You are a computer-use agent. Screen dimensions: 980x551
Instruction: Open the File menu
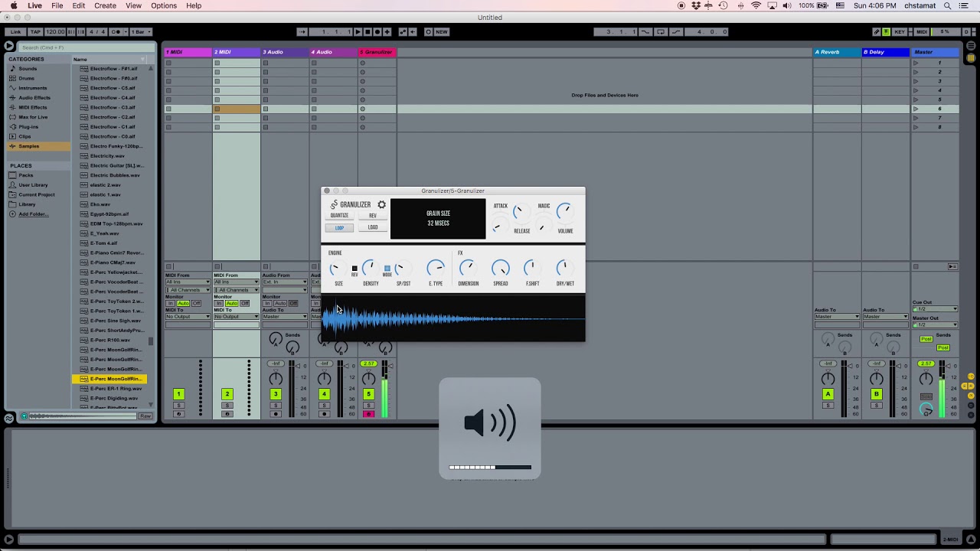pos(57,5)
